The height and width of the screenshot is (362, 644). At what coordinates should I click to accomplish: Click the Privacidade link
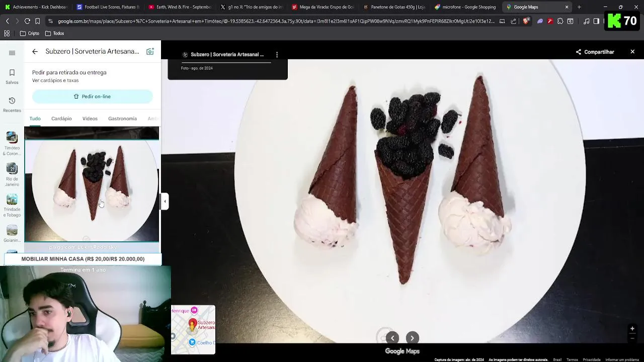[x=592, y=359]
